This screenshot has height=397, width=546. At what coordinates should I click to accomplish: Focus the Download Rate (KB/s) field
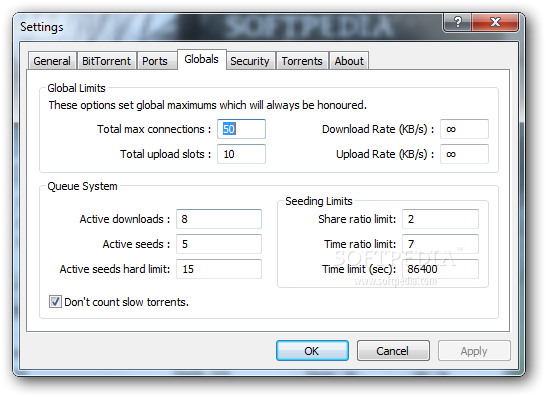pyautogui.click(x=464, y=129)
